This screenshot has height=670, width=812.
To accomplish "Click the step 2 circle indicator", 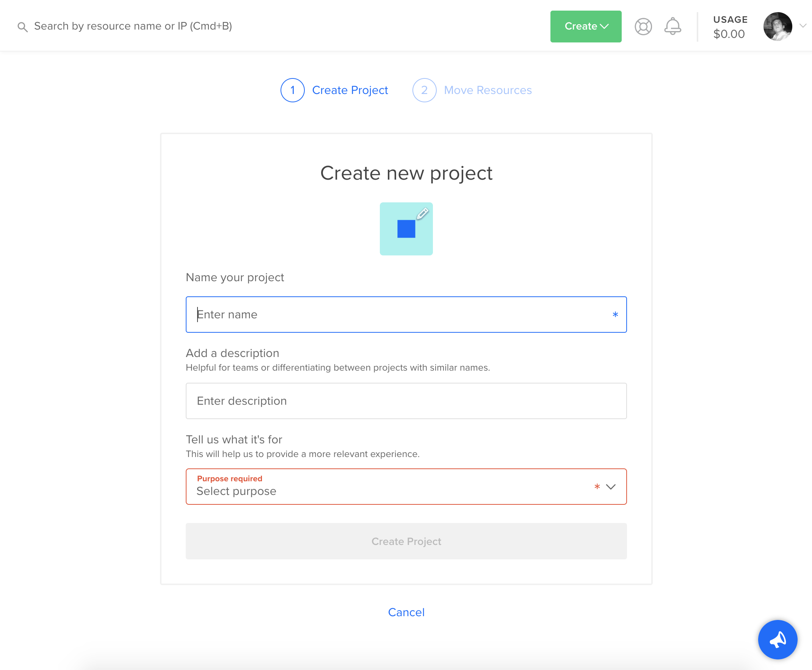I will 424,89.
